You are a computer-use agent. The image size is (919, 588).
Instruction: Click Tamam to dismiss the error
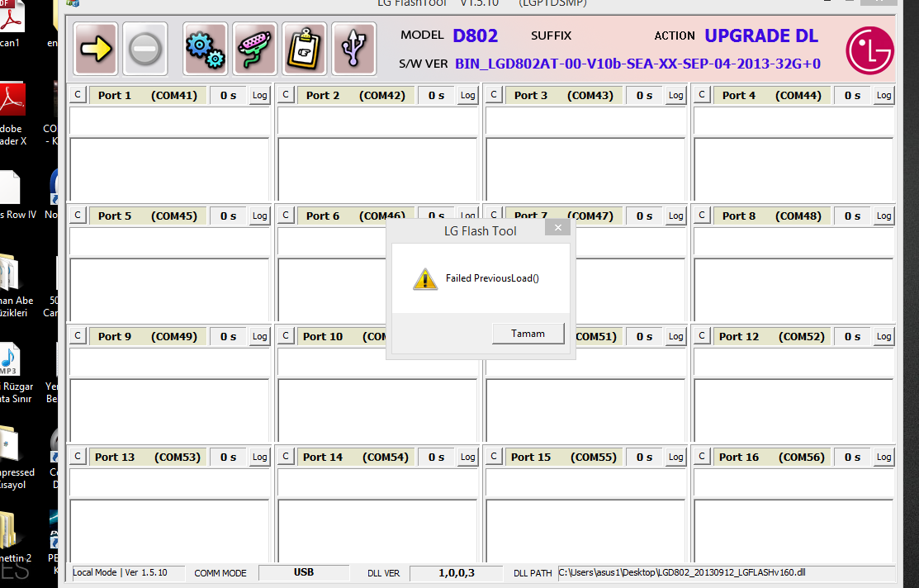tap(528, 334)
